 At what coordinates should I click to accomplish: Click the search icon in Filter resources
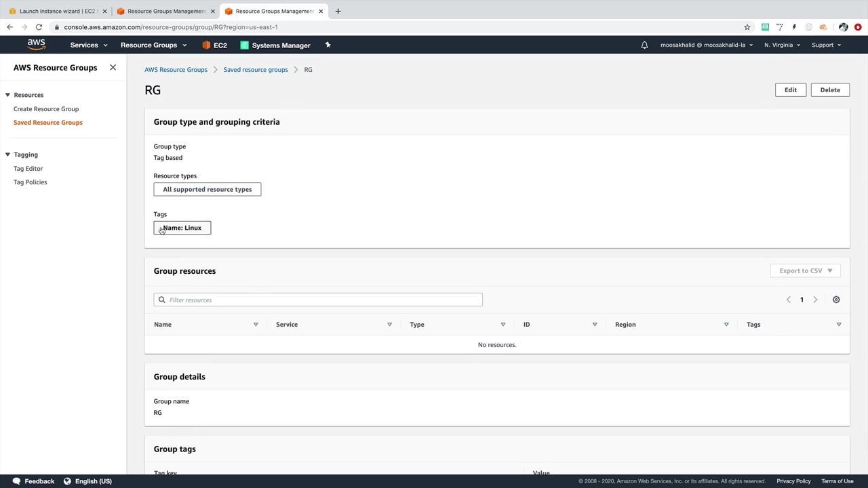pyautogui.click(x=161, y=300)
